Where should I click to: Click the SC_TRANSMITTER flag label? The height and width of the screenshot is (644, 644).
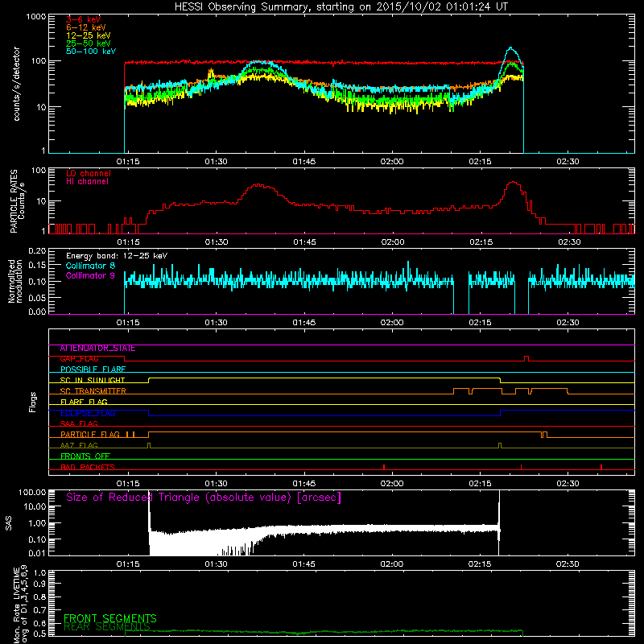tap(93, 391)
